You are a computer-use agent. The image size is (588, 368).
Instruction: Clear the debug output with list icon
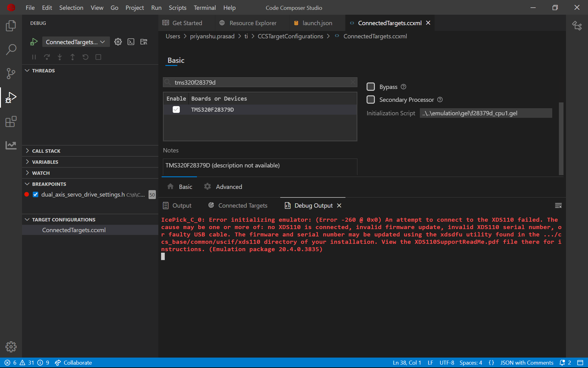558,205
